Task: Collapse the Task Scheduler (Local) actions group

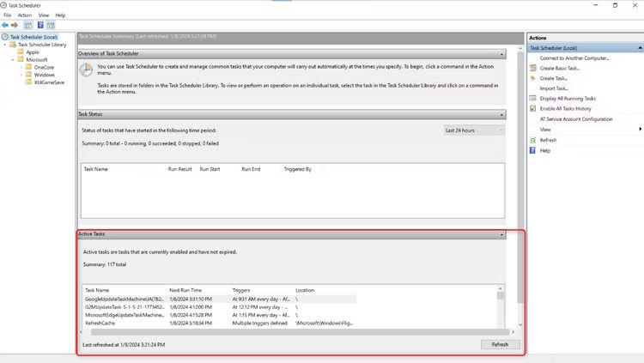Action: [x=640, y=48]
